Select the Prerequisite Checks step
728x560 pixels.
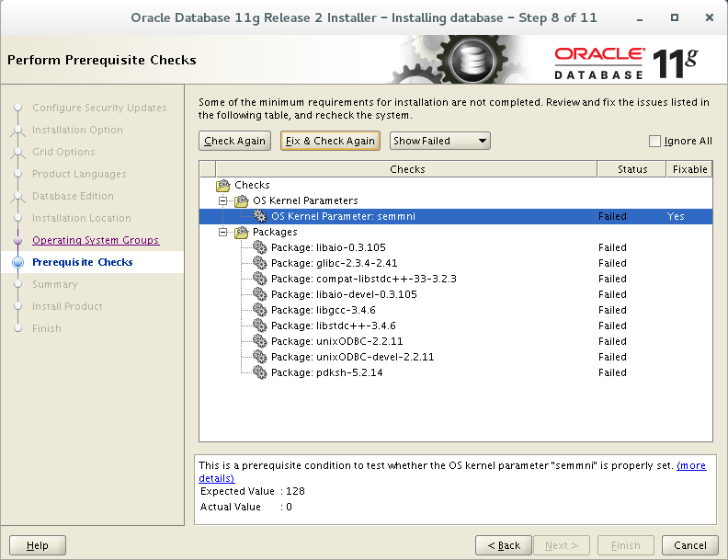83,262
